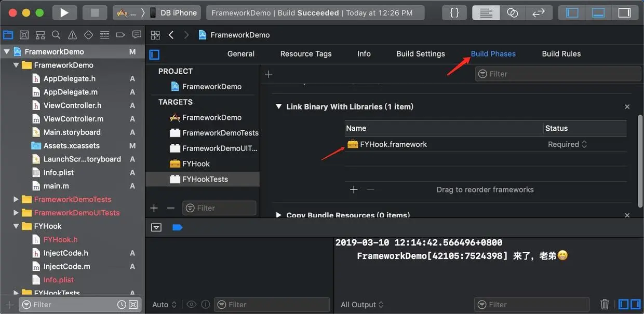Click the Run (play) button
Screen dimensions: 644x314
tap(64, 12)
